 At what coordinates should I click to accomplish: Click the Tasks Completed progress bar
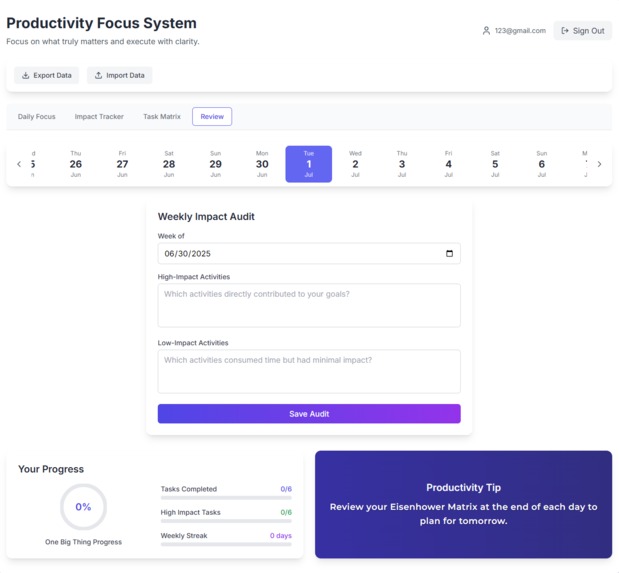(x=226, y=498)
